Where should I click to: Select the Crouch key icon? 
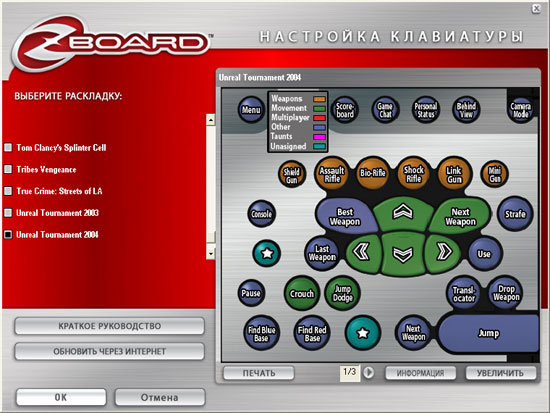(301, 293)
